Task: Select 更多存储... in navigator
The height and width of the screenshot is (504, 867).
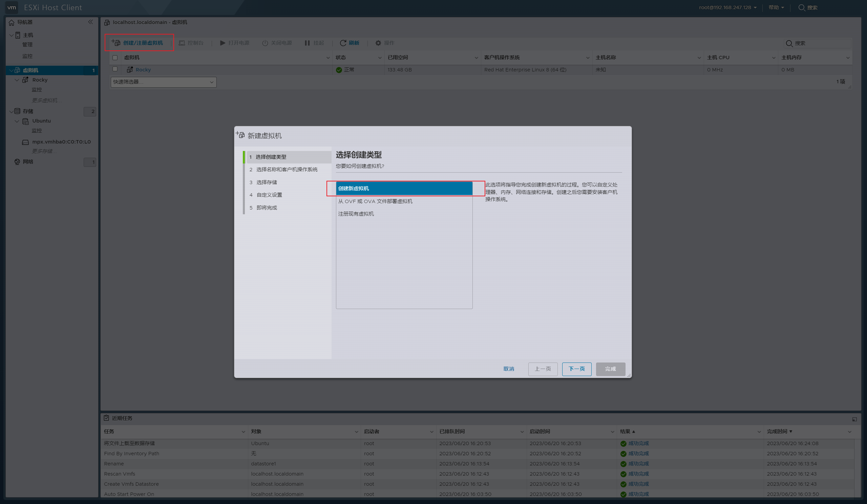Action: [x=44, y=151]
